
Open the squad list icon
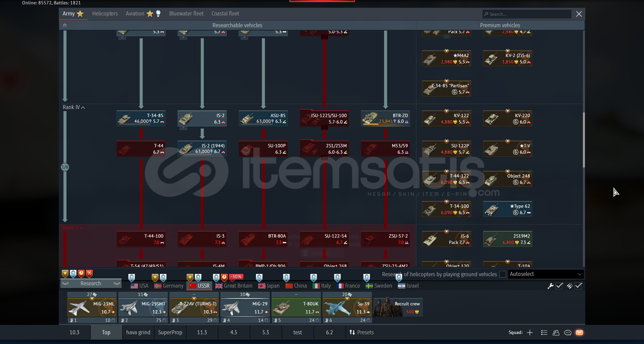[544, 333]
